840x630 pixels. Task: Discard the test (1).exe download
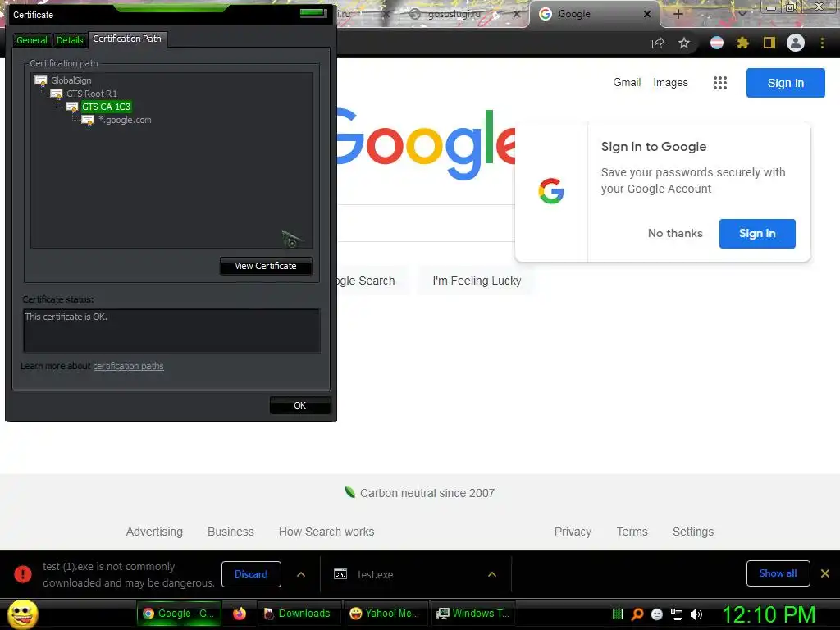click(x=251, y=574)
